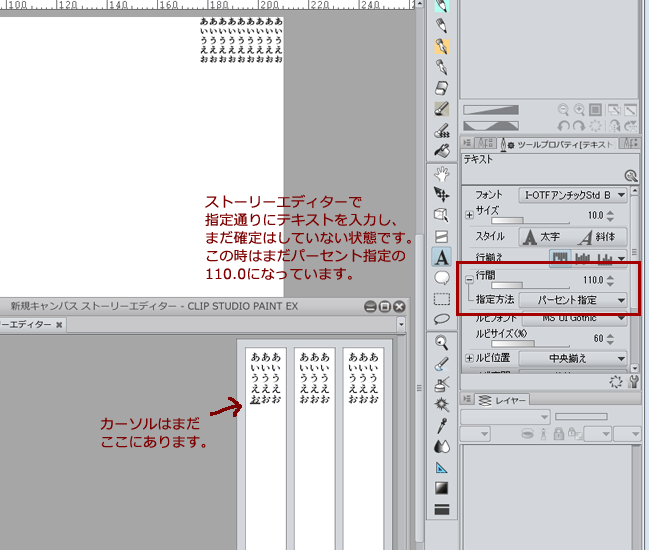This screenshot has height=550, width=650.
Task: Open Sub Tool Detail via magnifier-wrench icon
Action: [x=631, y=176]
